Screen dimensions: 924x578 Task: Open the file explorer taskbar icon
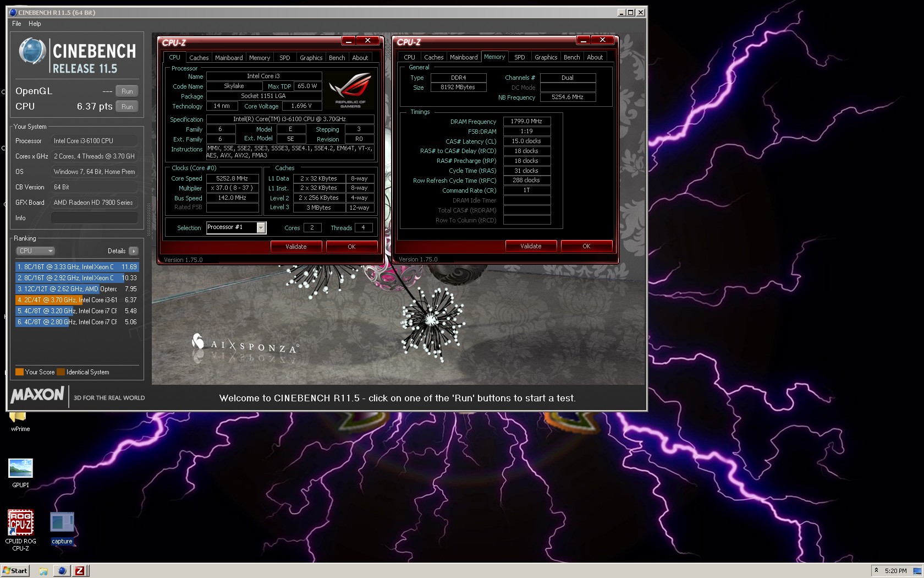click(x=43, y=571)
